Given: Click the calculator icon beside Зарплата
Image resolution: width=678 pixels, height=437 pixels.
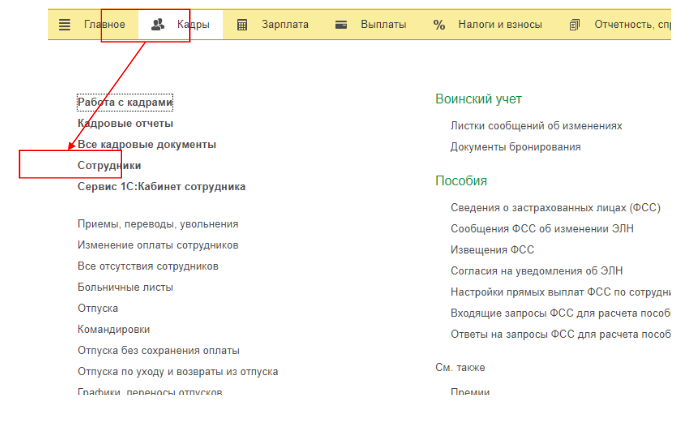Looking at the screenshot, I should (242, 25).
